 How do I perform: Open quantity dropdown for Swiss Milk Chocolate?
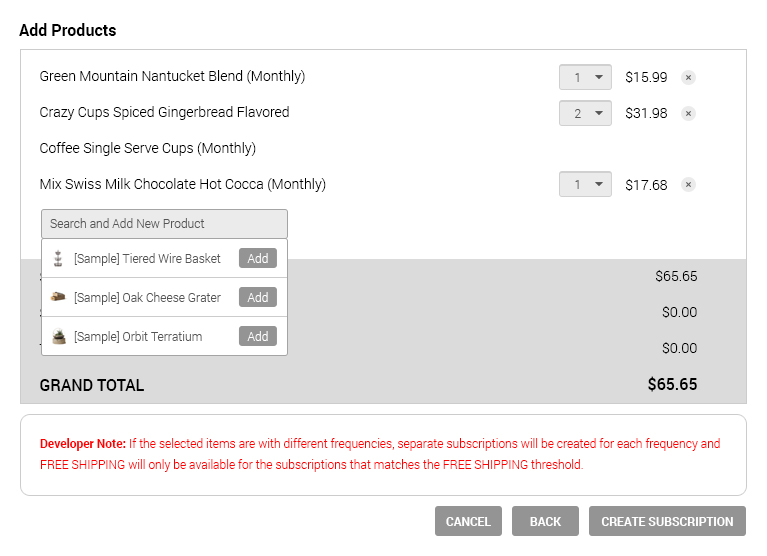point(585,185)
